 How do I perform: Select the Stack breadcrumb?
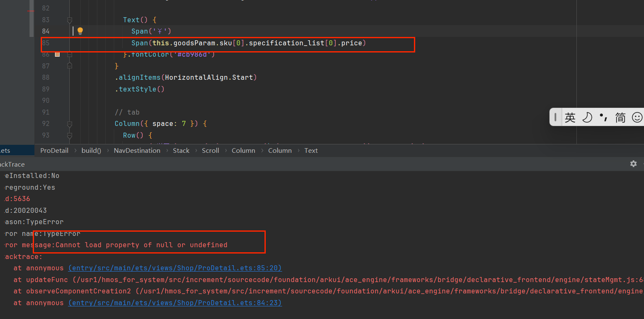[181, 150]
